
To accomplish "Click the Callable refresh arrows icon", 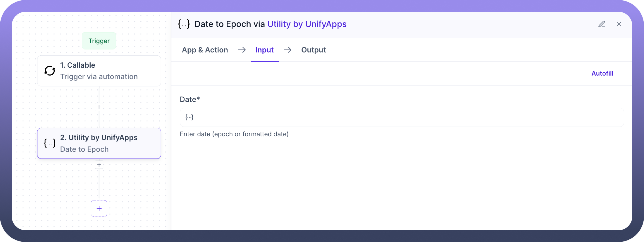I will tap(50, 71).
